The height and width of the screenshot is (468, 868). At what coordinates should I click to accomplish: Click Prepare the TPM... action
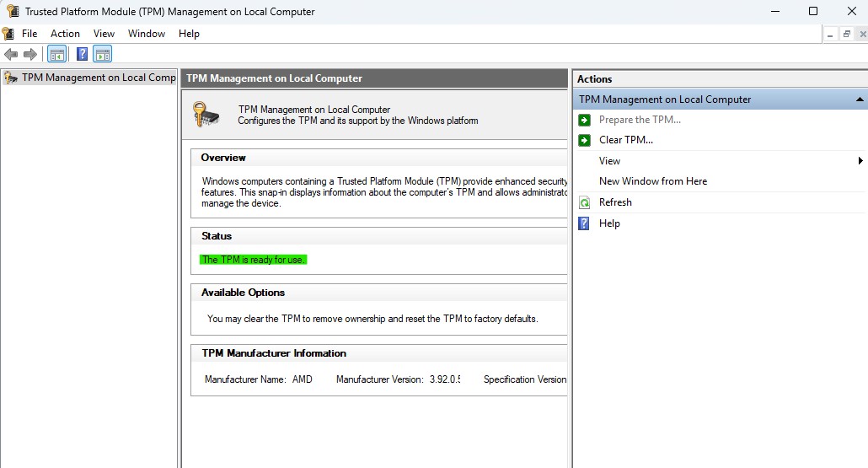pyautogui.click(x=640, y=120)
